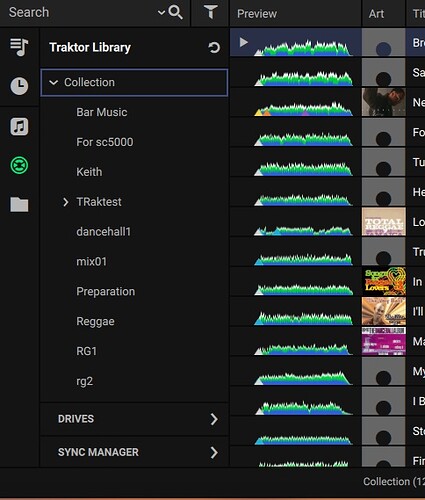Select the rg2 playlist
The width and height of the screenshot is (425, 500).
click(x=84, y=381)
